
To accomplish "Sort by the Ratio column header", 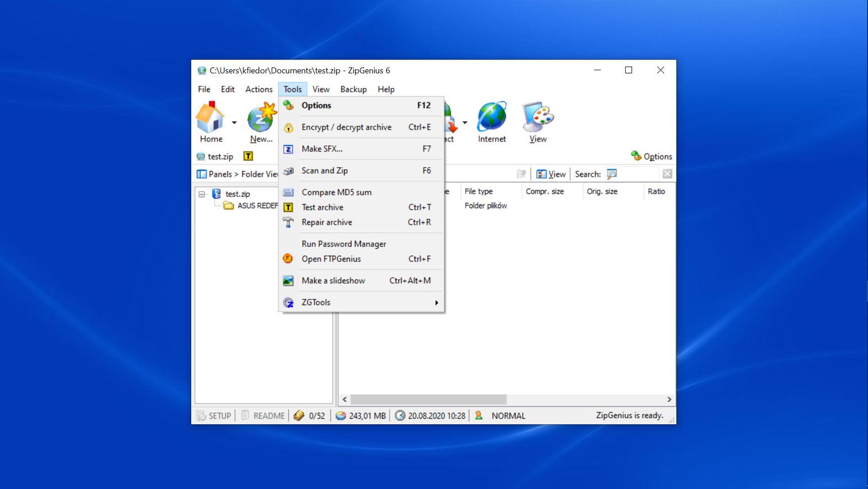I will pyautogui.click(x=659, y=191).
